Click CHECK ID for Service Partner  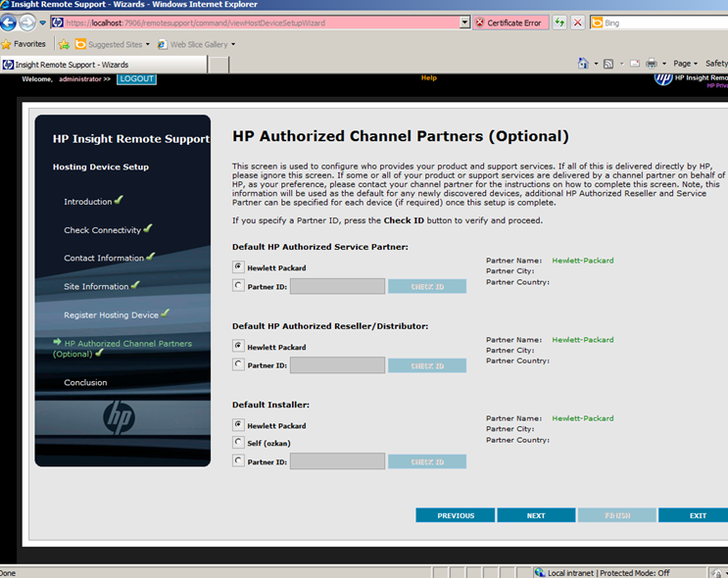427,286
